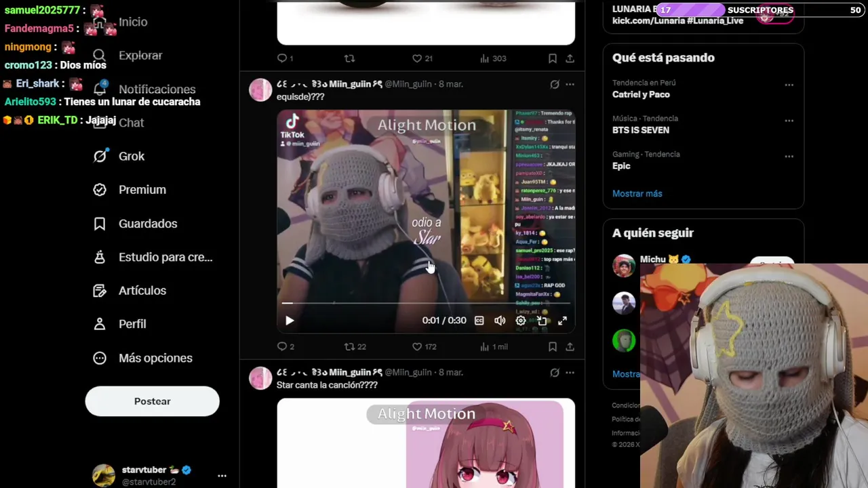Open the Artículos icon in sidebar
The height and width of the screenshot is (488, 868).
point(100,291)
